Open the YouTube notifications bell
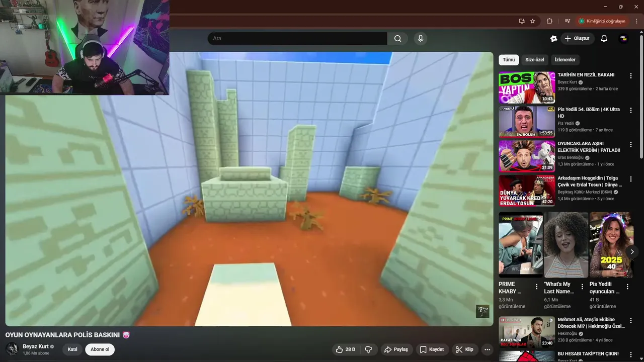This screenshot has height=362, width=644. coord(604,39)
